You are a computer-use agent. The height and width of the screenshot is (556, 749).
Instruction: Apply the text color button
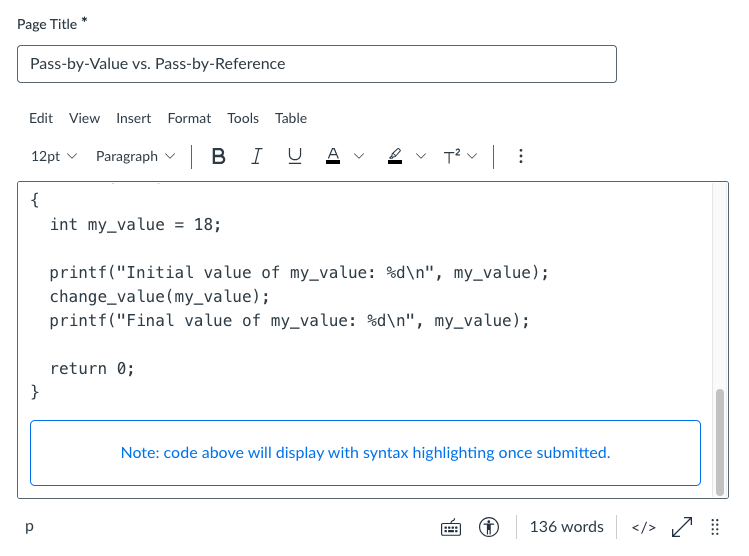333,156
